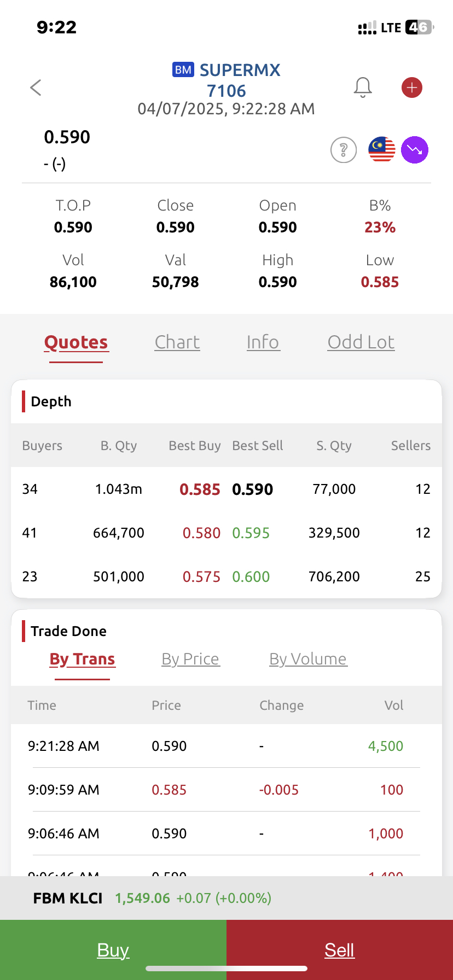This screenshot has height=980, width=453.
Task: Tap the purple downtrend chart icon
Action: click(415, 150)
